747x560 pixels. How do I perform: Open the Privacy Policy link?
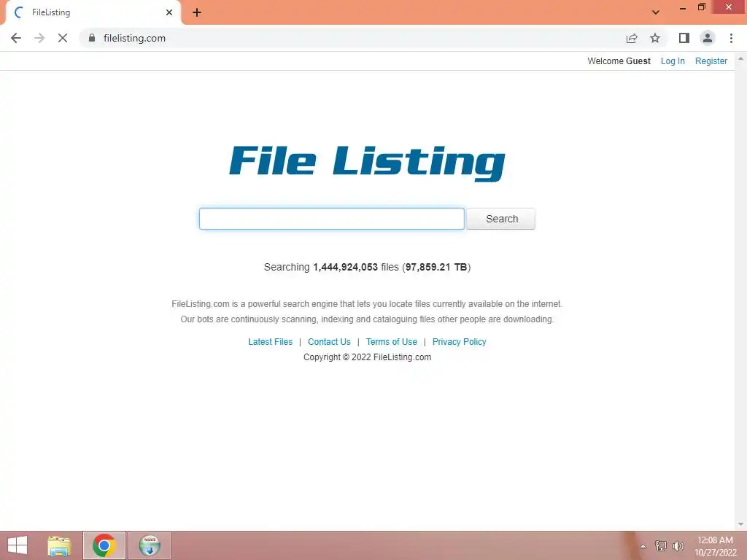point(460,342)
